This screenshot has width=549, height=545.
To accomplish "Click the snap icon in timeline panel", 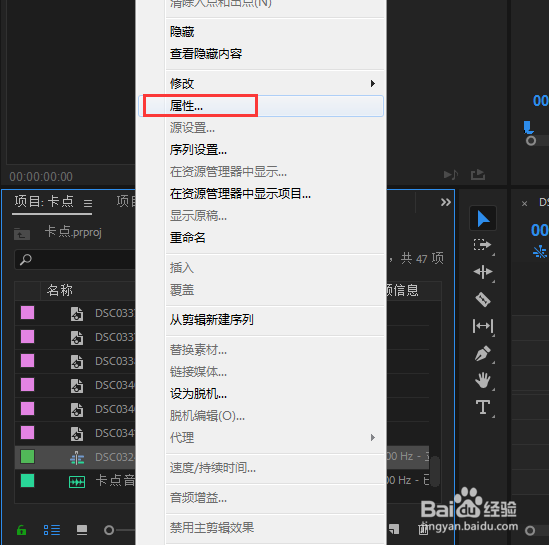I will click(x=540, y=252).
